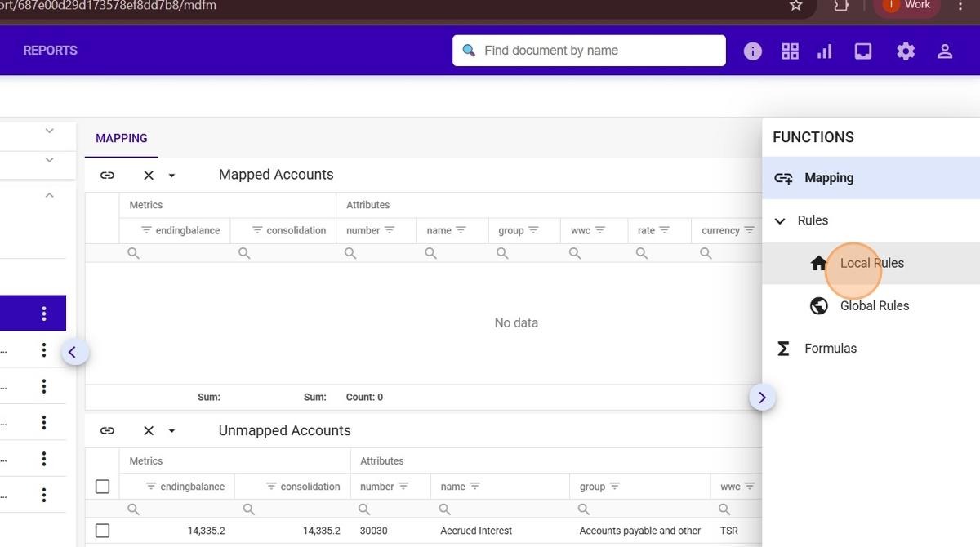The height and width of the screenshot is (547, 980).
Task: Select the MAPPING tab
Action: click(x=121, y=139)
